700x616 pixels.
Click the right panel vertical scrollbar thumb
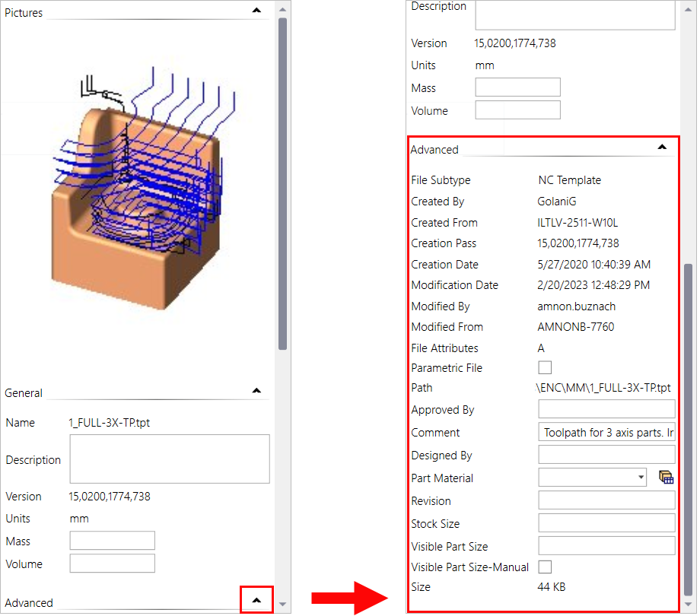(688, 430)
